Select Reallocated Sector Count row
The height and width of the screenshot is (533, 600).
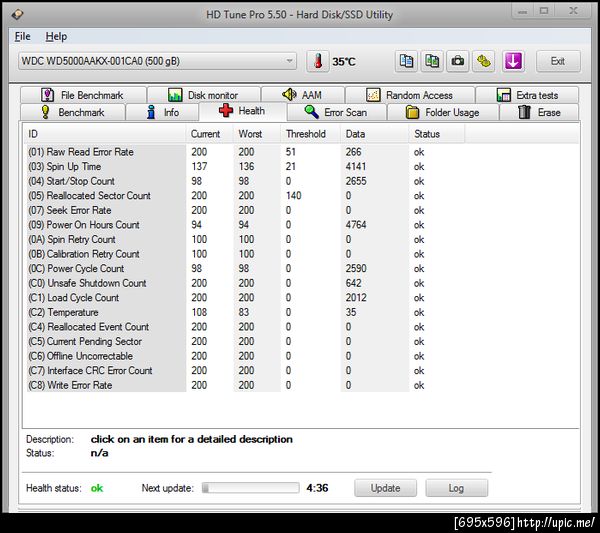point(245,196)
